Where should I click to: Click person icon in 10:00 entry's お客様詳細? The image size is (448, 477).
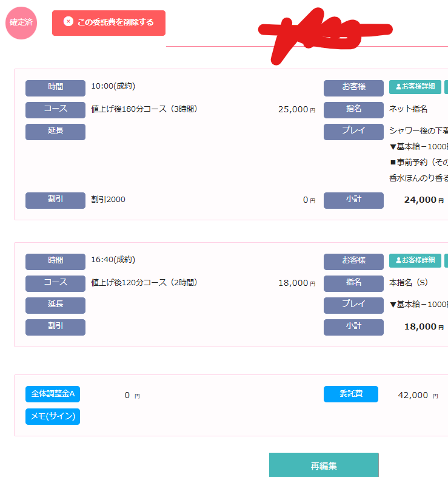(x=398, y=87)
